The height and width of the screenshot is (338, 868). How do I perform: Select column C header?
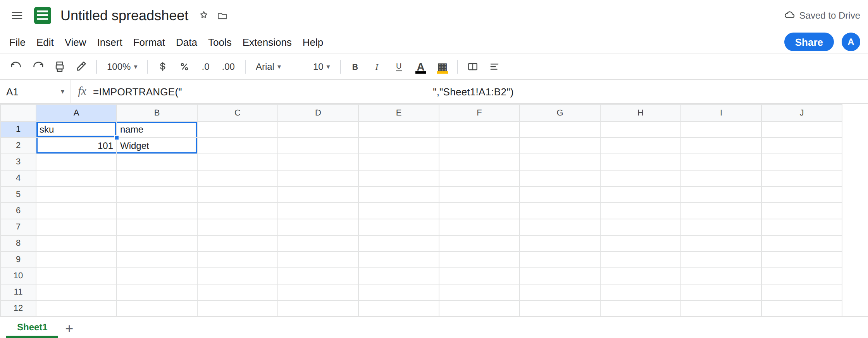click(238, 113)
